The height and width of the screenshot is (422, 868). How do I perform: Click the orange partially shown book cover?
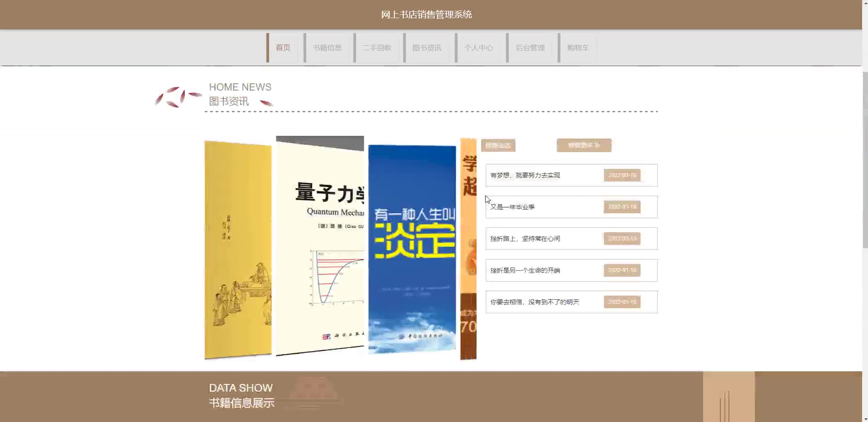(468, 249)
